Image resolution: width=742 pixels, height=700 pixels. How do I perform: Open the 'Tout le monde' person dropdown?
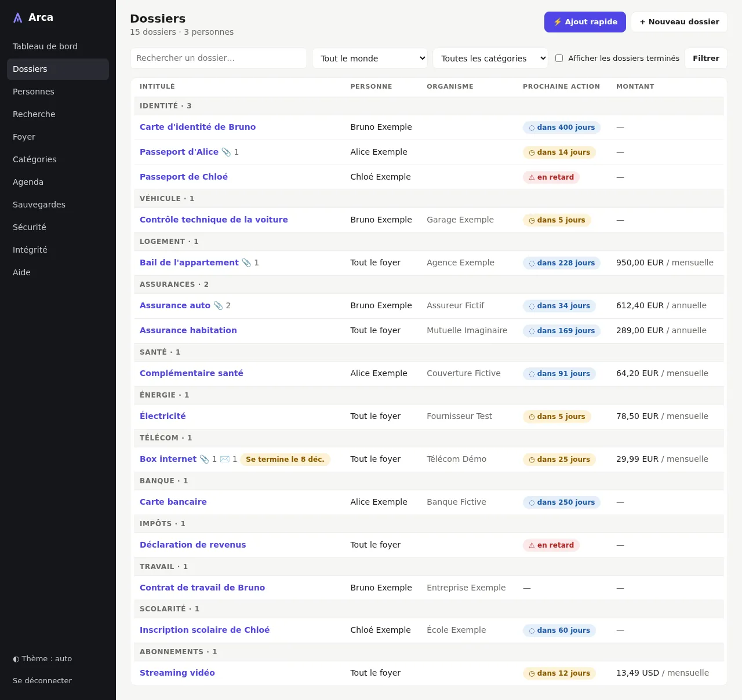(x=370, y=59)
